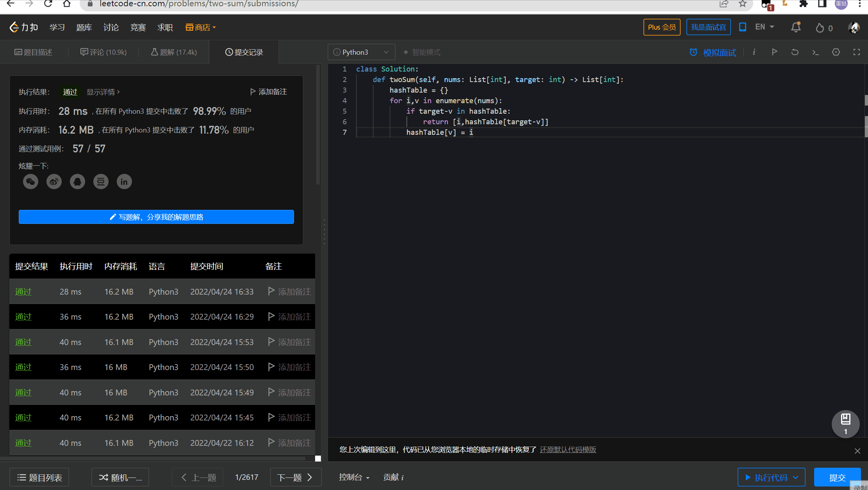The height and width of the screenshot is (490, 868).
Task: Share result via WeChat icon
Action: [x=30, y=182]
